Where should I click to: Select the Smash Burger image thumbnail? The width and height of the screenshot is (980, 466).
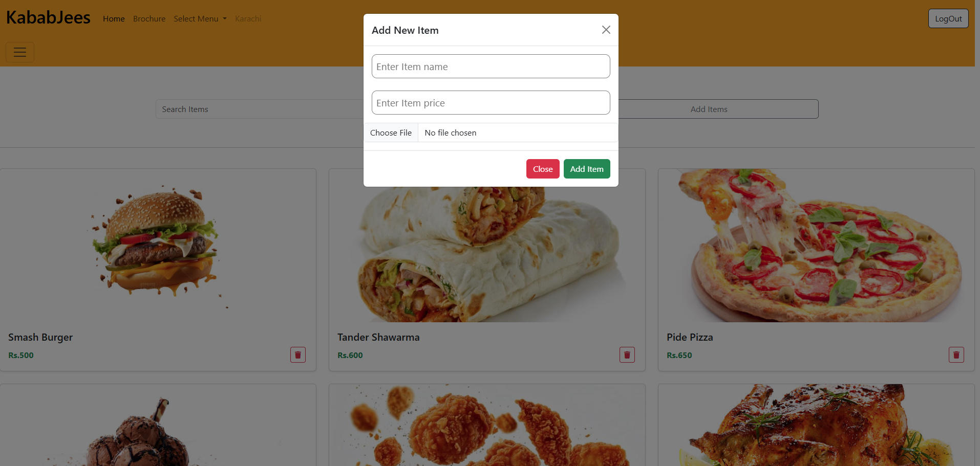(x=158, y=246)
